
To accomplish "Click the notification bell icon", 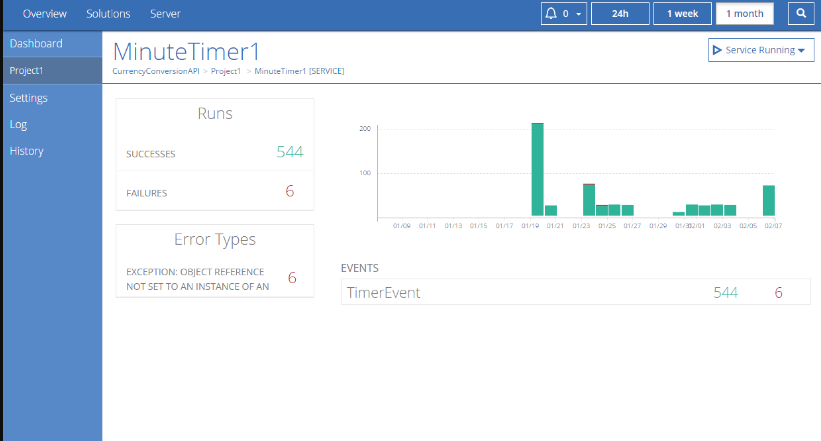I will pyautogui.click(x=551, y=14).
